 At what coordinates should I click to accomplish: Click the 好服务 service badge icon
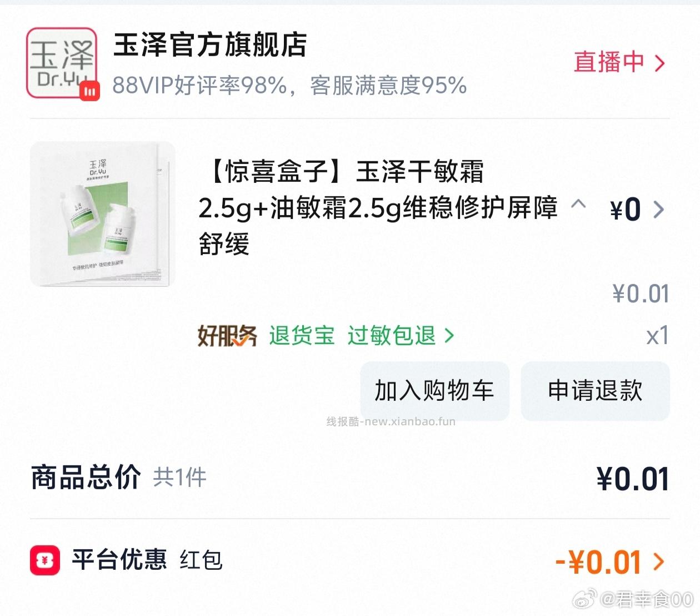227,336
